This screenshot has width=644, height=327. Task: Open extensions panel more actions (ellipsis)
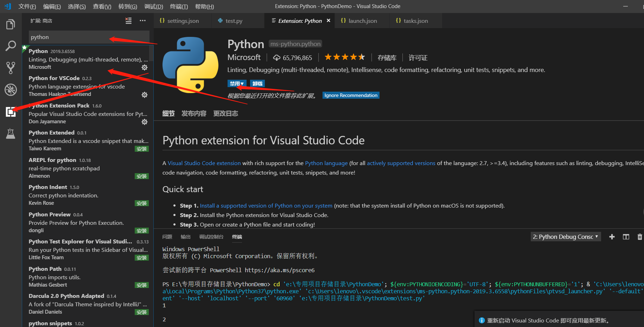coord(142,21)
